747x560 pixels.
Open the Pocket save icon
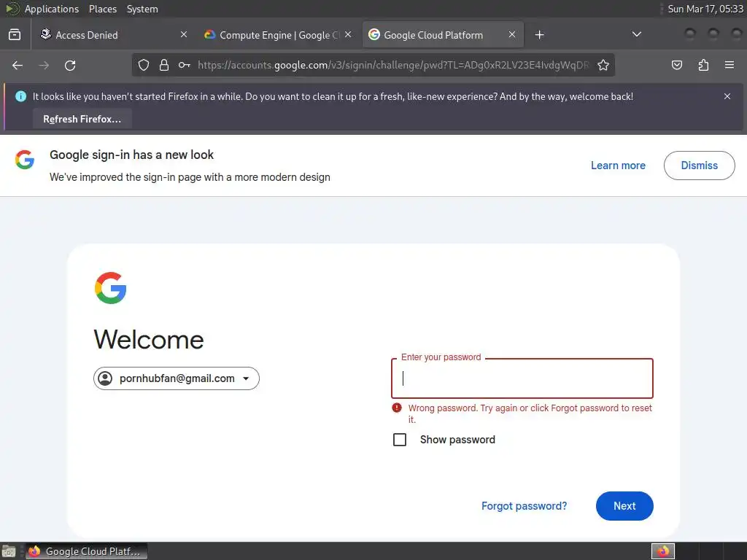[x=676, y=65]
